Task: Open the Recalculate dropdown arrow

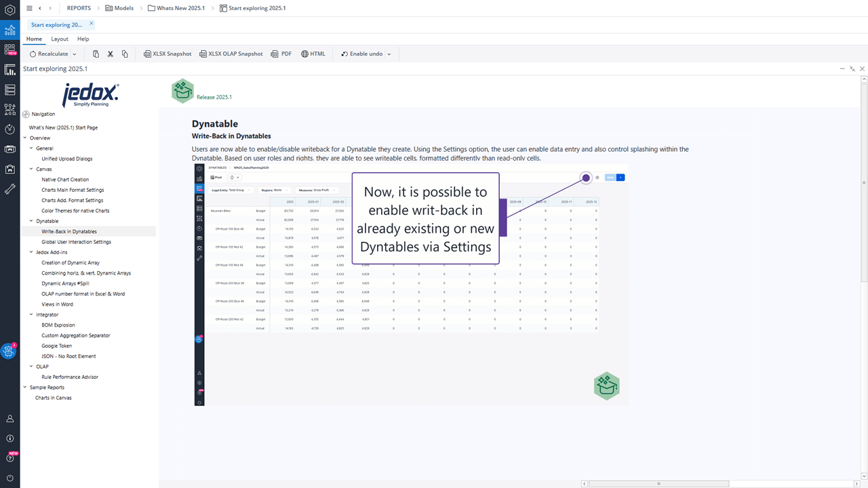Action: [x=75, y=54]
